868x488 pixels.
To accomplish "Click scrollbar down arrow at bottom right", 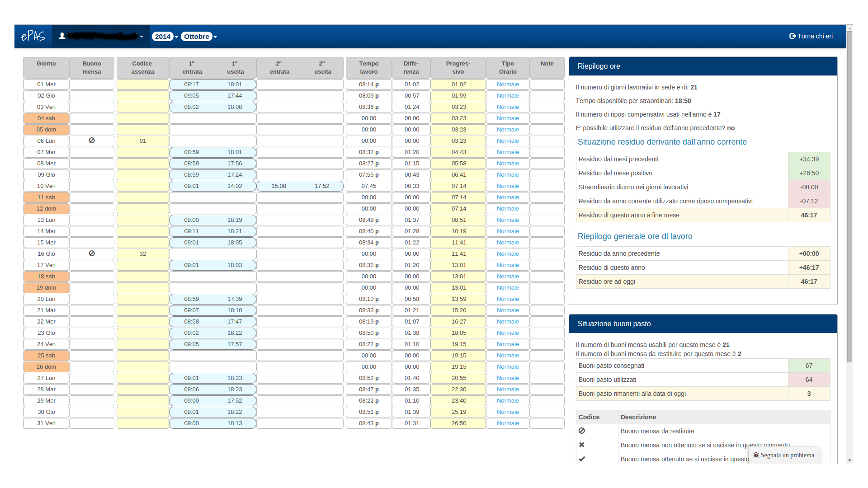I will (x=849, y=460).
